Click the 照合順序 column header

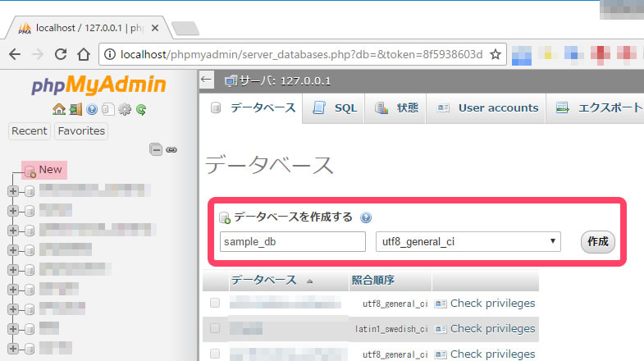tap(373, 280)
